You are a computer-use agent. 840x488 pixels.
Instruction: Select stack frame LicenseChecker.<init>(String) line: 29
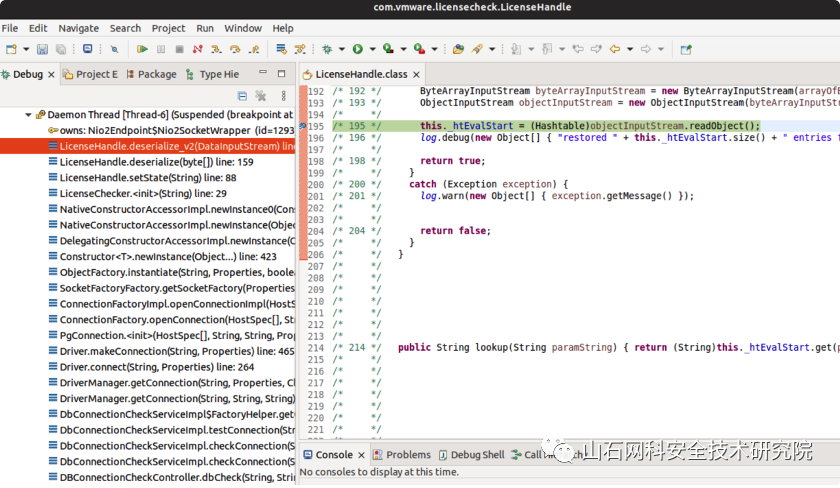[143, 194]
